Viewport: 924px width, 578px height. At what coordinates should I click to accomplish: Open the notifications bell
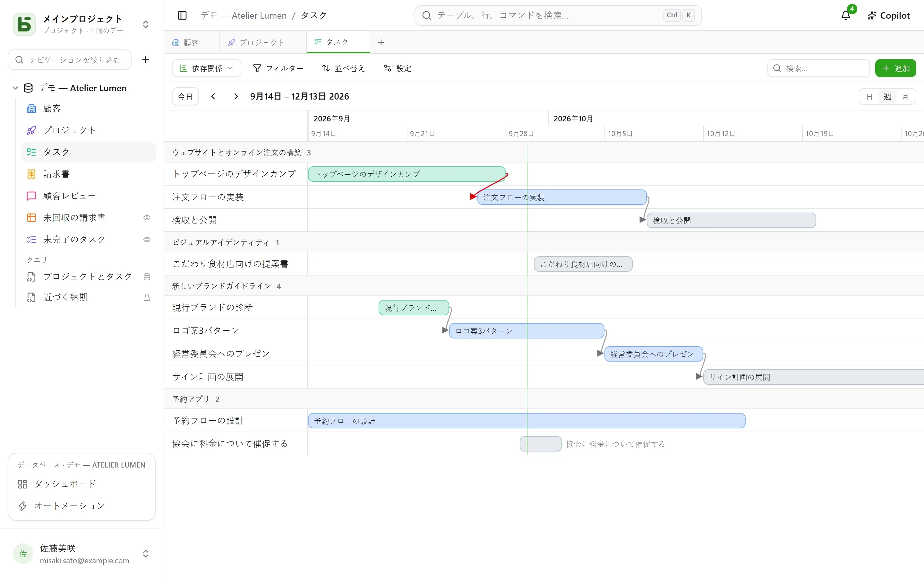point(845,15)
